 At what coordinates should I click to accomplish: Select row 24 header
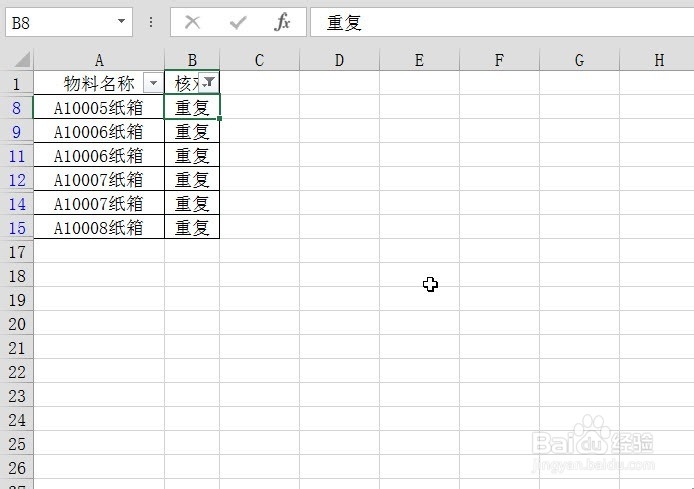click(x=17, y=420)
